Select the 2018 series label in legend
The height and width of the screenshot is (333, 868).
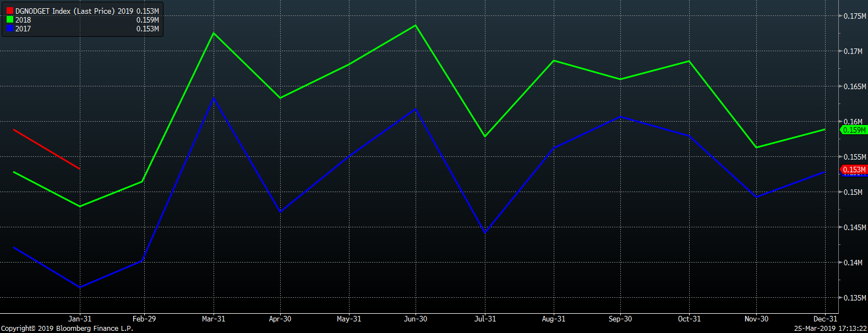(x=23, y=20)
